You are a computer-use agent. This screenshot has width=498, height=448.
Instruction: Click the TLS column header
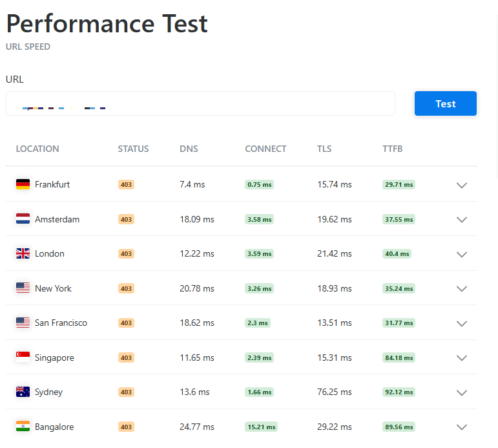(x=324, y=149)
